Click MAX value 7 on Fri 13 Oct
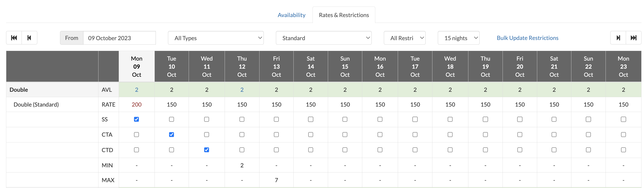 pos(277,180)
